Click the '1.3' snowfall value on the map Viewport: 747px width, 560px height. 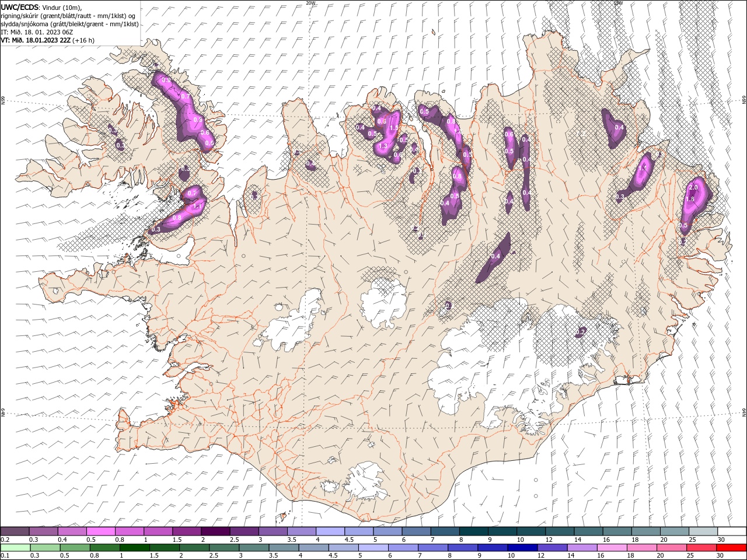383,146
